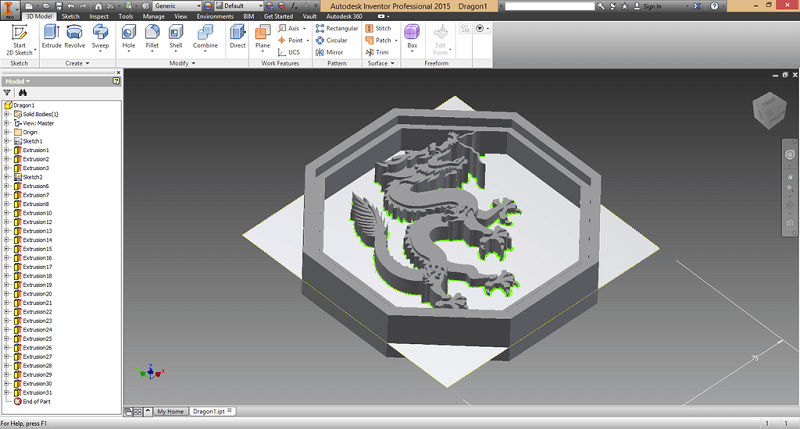
Task: Select the Mirror tool
Action: pos(330,52)
